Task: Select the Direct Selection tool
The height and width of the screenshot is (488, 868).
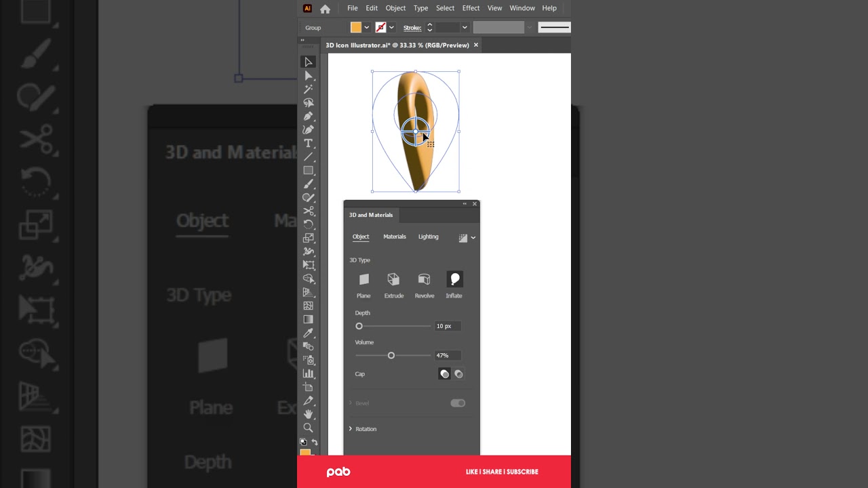Action: tap(309, 75)
